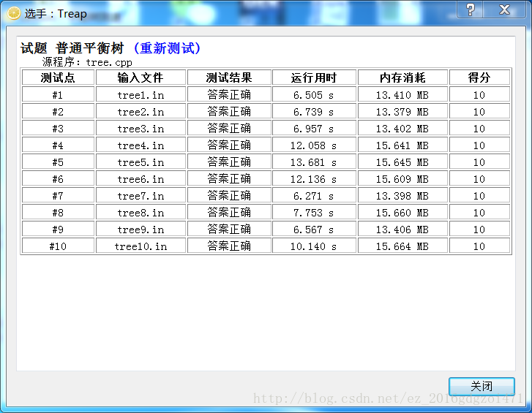Click the score 10 in row #1
Screen dimensions: 532x413
click(x=479, y=94)
